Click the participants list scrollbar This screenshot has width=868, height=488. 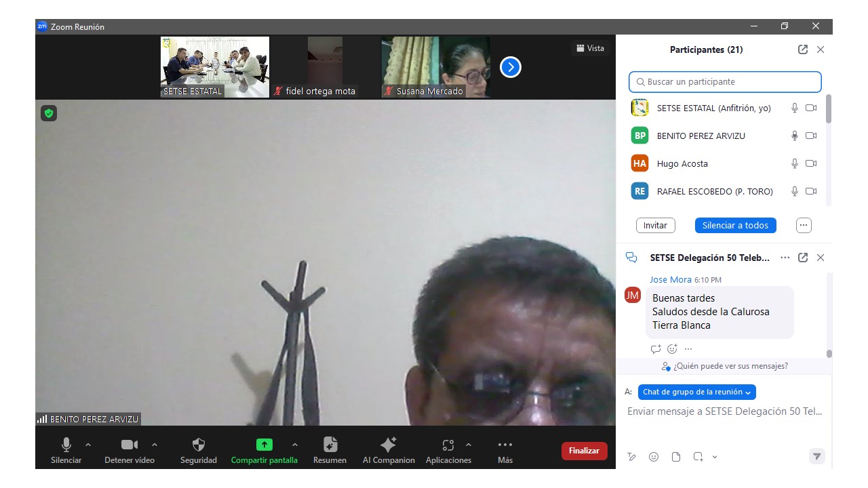pyautogui.click(x=828, y=110)
